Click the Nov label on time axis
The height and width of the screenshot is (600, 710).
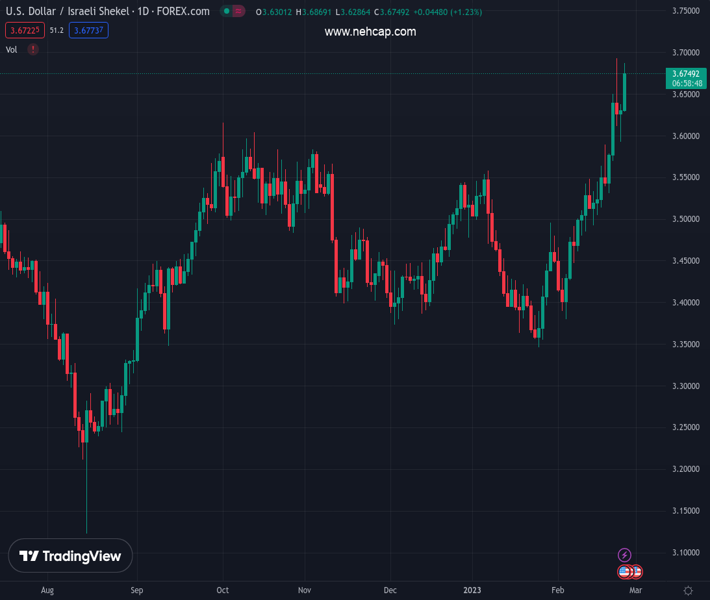(305, 591)
